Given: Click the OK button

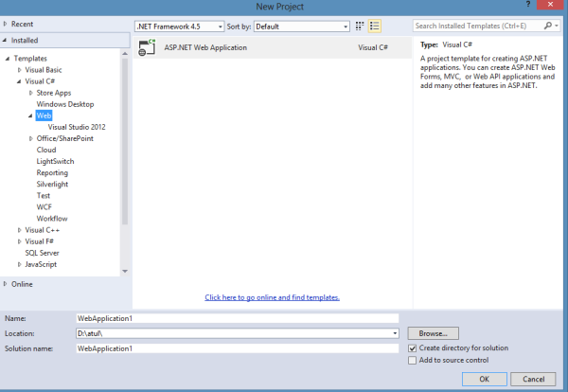Looking at the screenshot, I should click(485, 379).
